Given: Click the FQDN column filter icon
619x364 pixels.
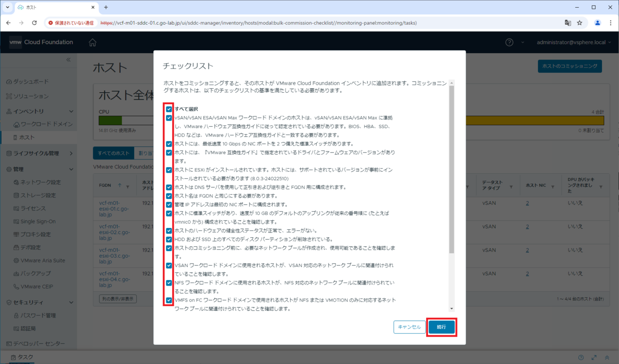Looking at the screenshot, I should pyautogui.click(x=127, y=186).
